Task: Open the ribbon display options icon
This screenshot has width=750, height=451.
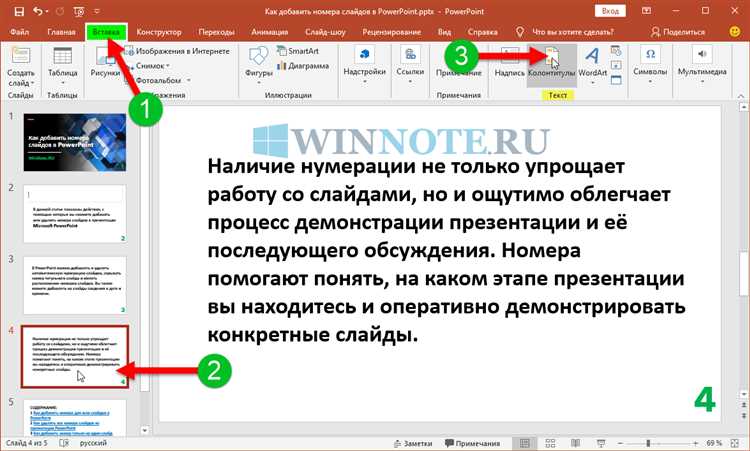Action: point(647,11)
